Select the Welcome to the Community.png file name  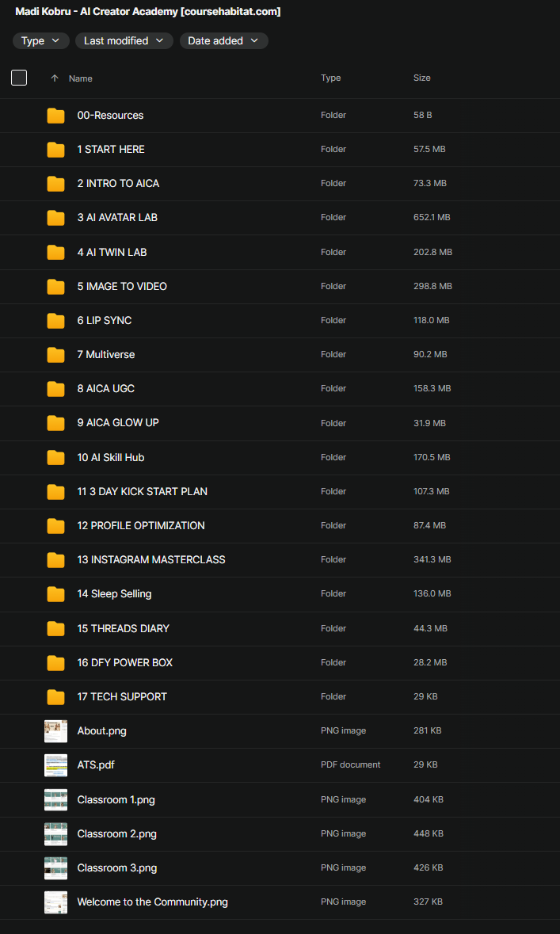coord(152,902)
